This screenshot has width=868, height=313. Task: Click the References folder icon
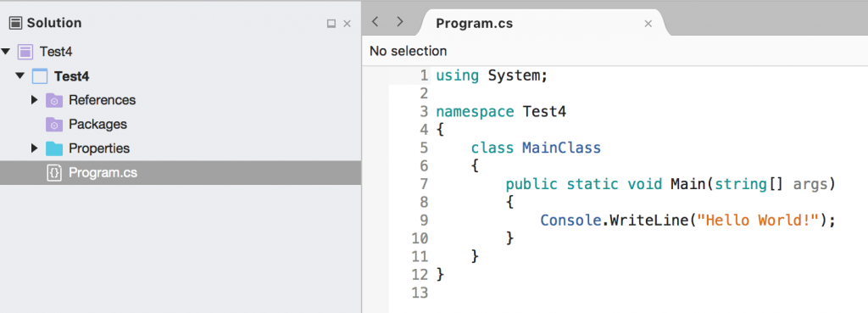point(53,100)
